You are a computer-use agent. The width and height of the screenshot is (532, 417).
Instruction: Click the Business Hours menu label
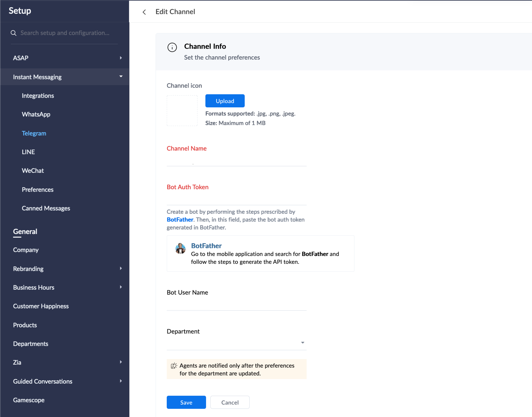click(34, 287)
